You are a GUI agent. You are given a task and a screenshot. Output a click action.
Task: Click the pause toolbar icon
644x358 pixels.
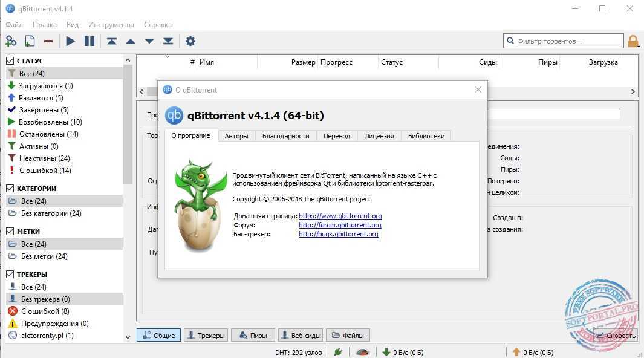coord(89,41)
